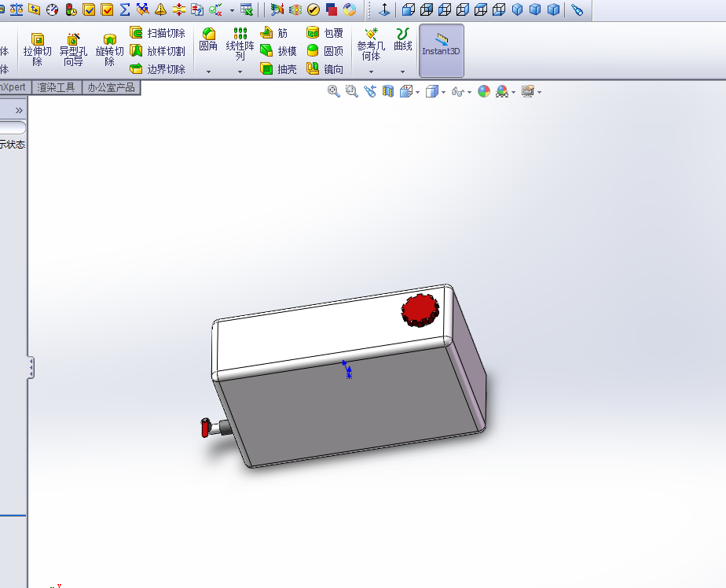Open View Orientation dropdown arrow
The height and width of the screenshot is (588, 726).
418,92
